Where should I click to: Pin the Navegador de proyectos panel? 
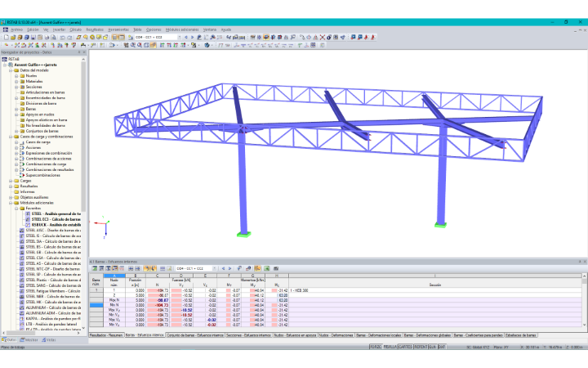(x=79, y=52)
